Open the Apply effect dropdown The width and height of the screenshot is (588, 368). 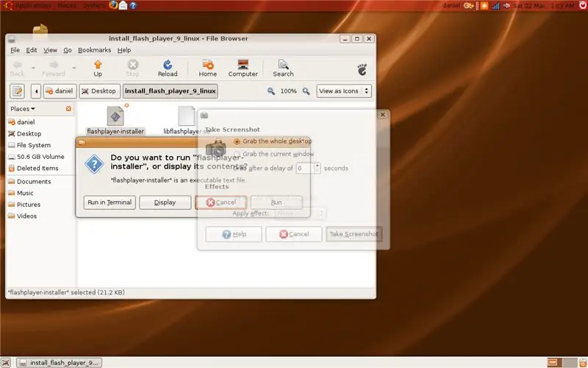tap(300, 213)
